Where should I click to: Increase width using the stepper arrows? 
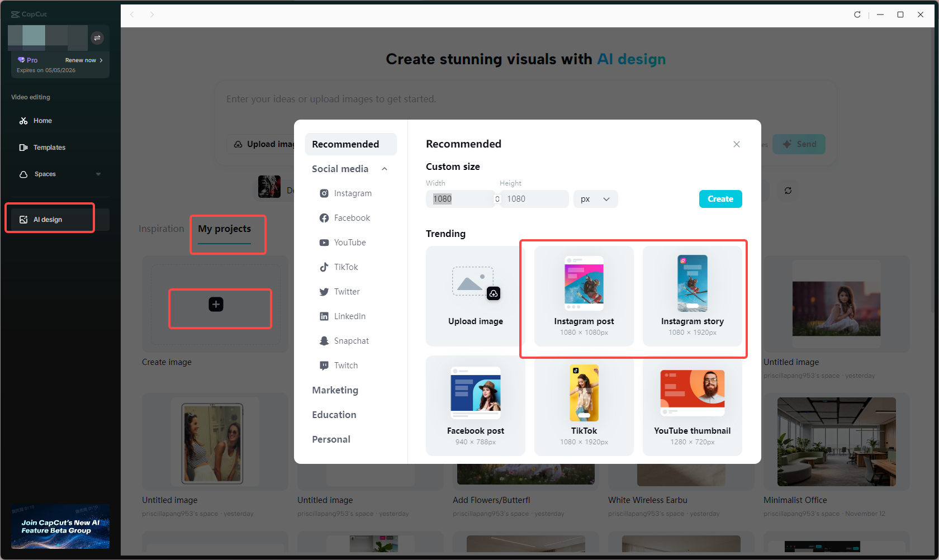tap(496, 198)
